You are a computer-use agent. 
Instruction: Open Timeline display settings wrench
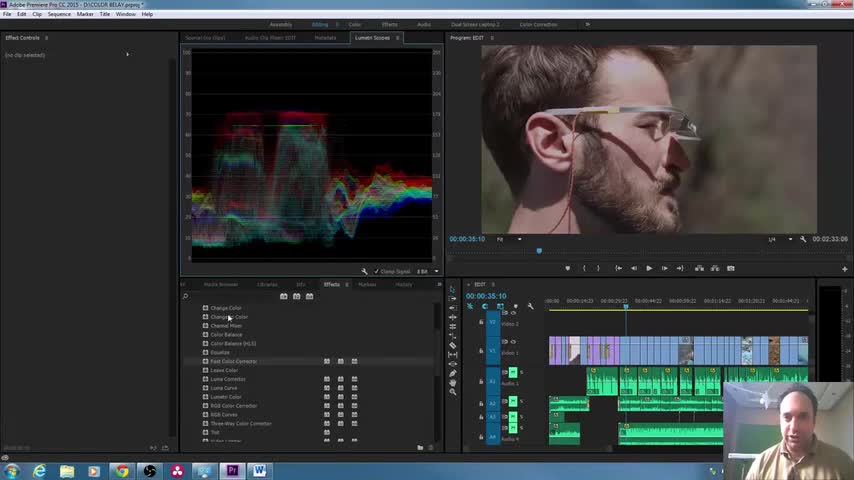pyautogui.click(x=530, y=306)
